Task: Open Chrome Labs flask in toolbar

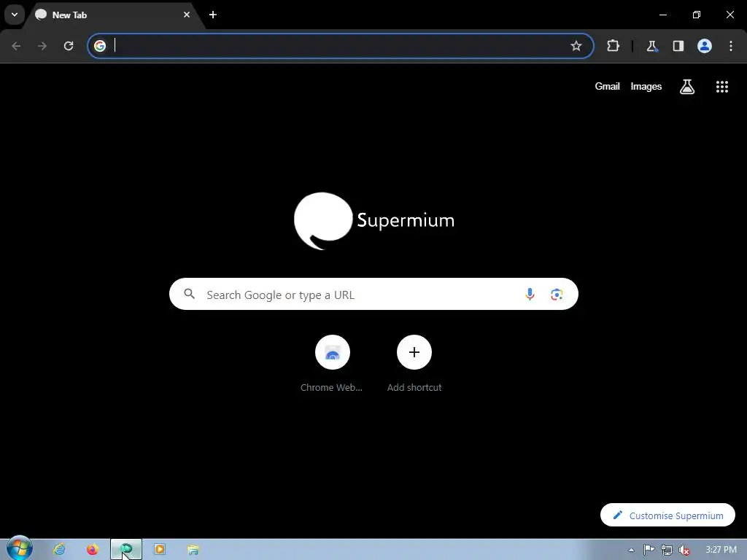Action: click(x=651, y=46)
